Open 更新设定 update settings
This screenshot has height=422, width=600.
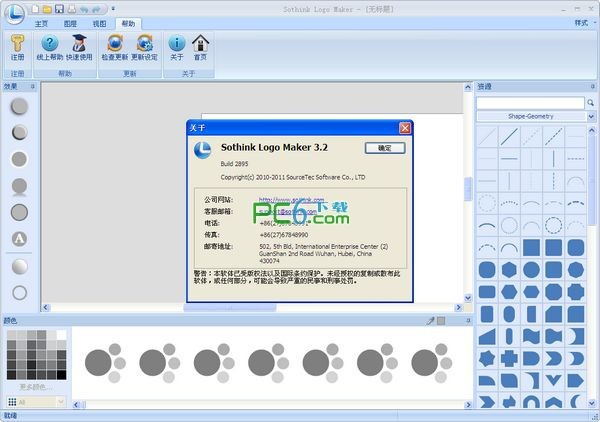click(x=145, y=47)
